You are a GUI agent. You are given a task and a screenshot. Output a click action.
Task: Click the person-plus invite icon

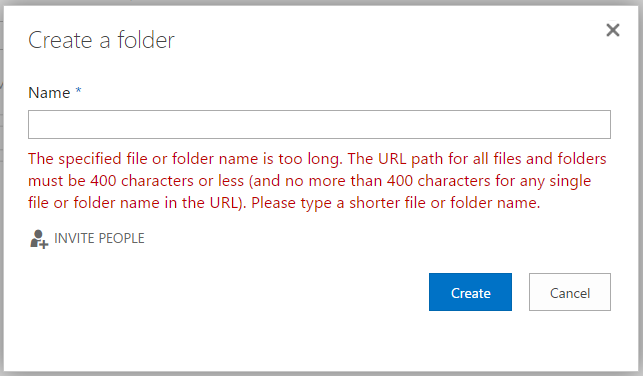coord(39,239)
